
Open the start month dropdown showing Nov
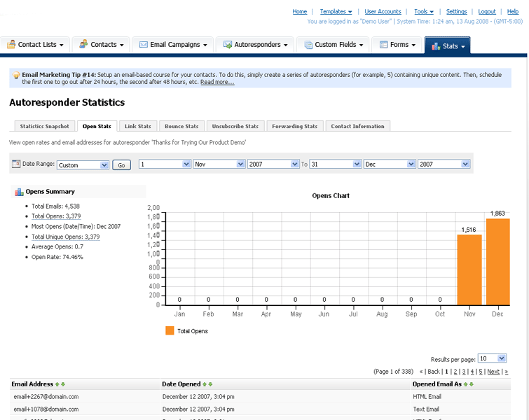[x=219, y=164]
